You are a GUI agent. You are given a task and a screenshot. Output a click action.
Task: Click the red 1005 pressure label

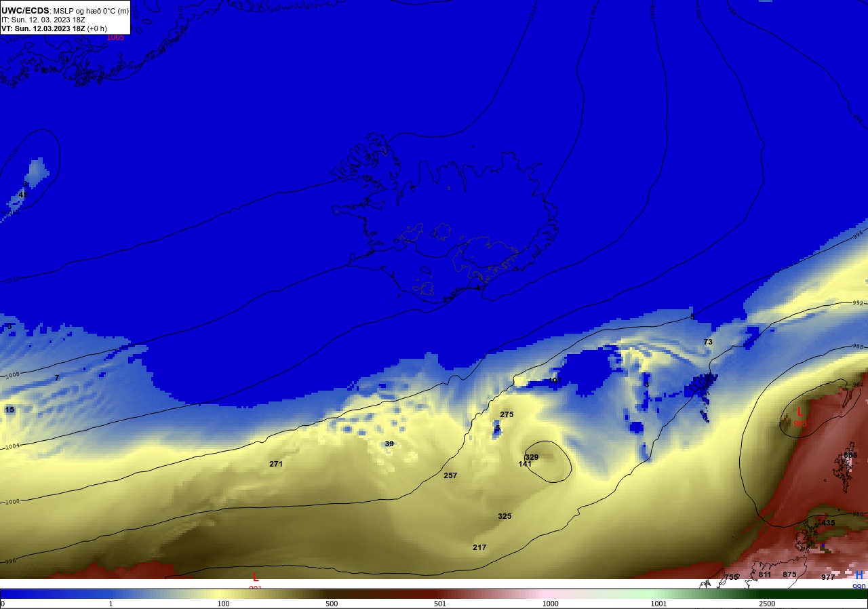point(115,37)
